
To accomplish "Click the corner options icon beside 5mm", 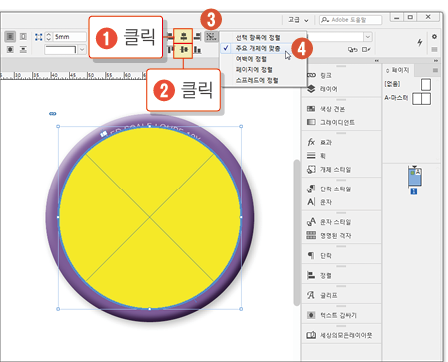I will point(39,37).
